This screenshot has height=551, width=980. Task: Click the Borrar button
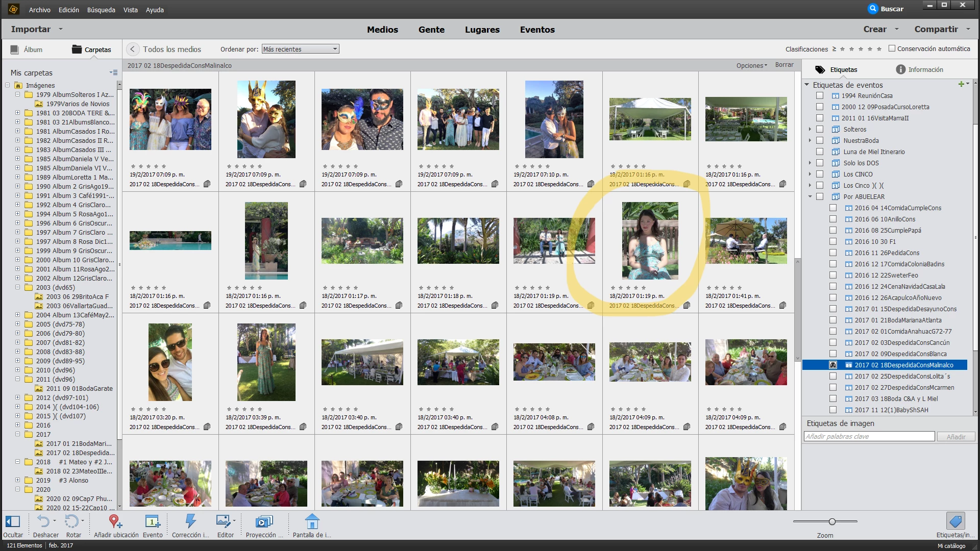[784, 65]
